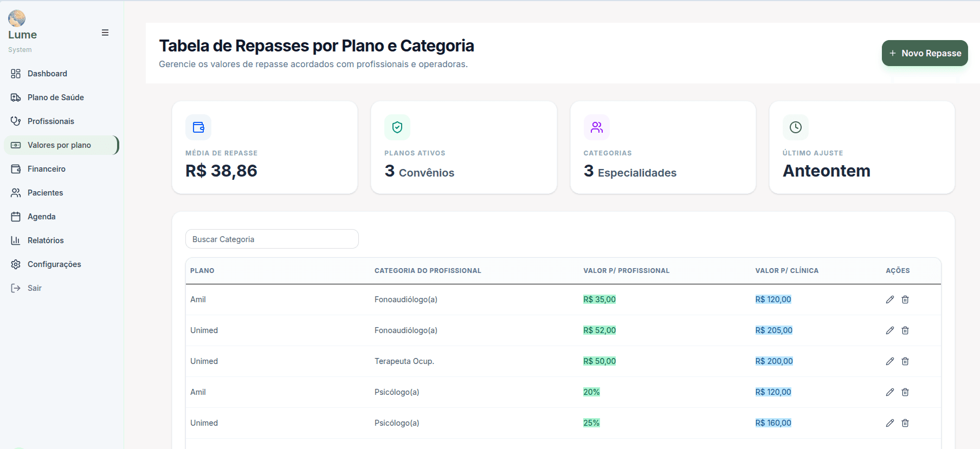980x449 pixels.
Task: Select the R$ 160,00 clinic value
Action: coord(773,423)
